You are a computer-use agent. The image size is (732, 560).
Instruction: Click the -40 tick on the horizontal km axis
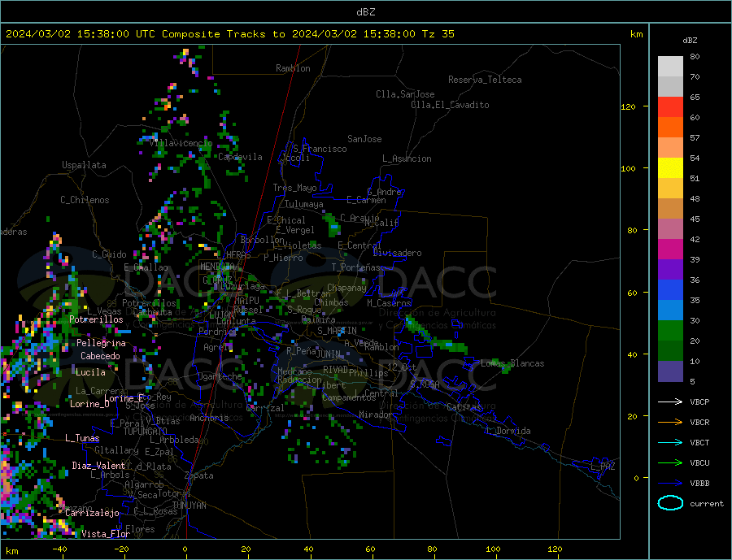point(59,549)
